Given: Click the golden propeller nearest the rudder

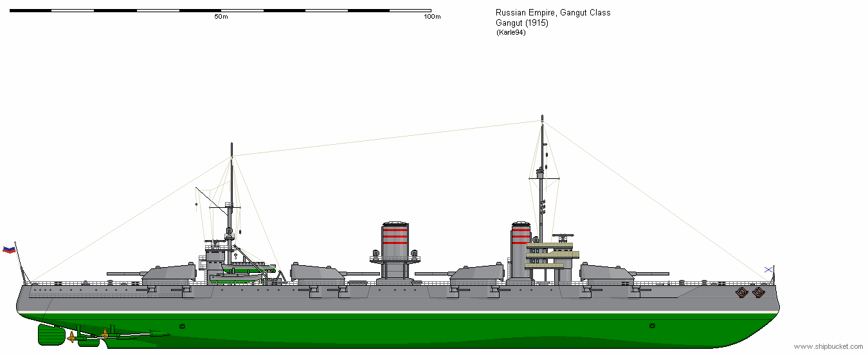Looking at the screenshot, I should click(71, 336).
